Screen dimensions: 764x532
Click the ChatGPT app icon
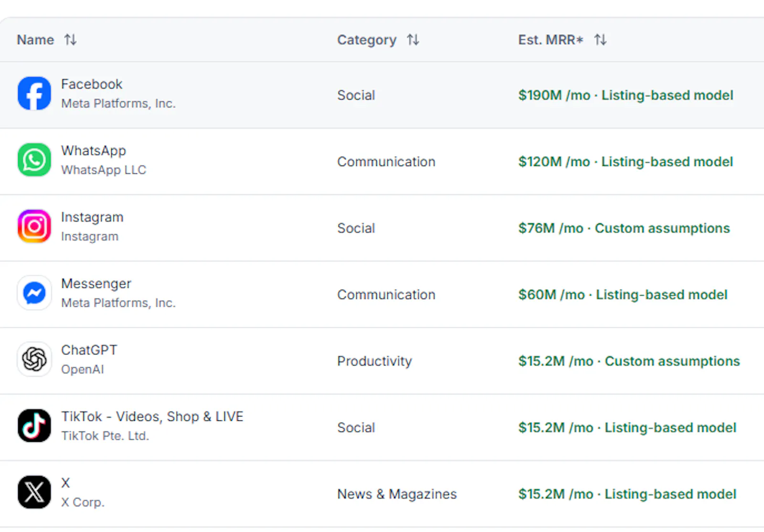34,359
